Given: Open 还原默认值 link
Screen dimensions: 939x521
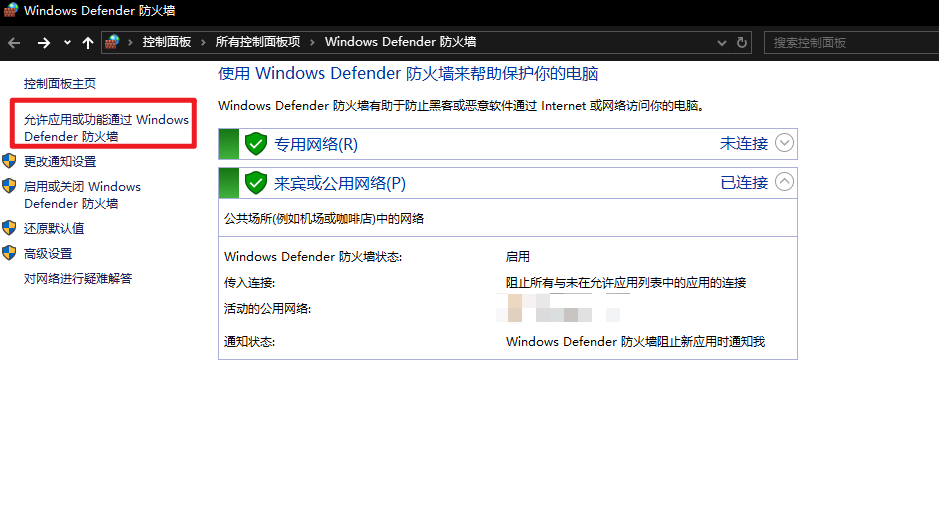Looking at the screenshot, I should point(53,228).
